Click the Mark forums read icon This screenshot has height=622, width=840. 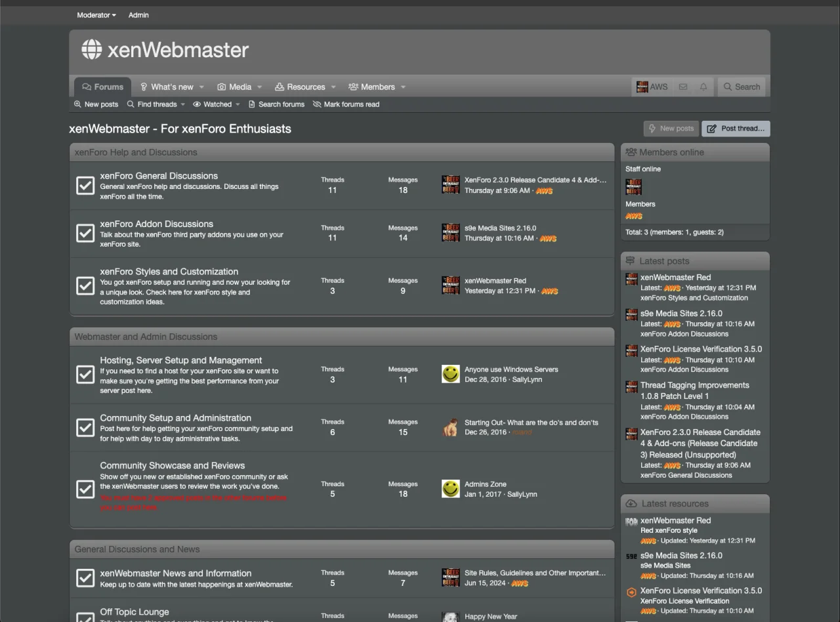(x=316, y=104)
